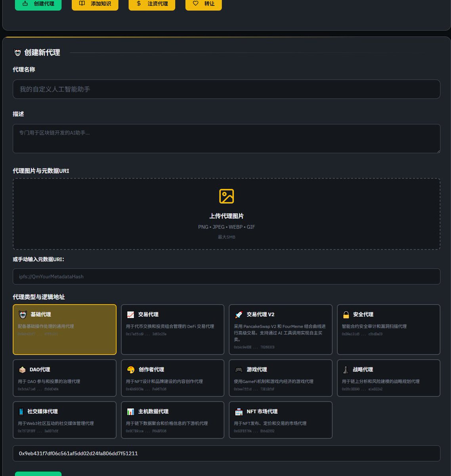Click the 描述 label
The image size is (451, 476).
(18, 114)
